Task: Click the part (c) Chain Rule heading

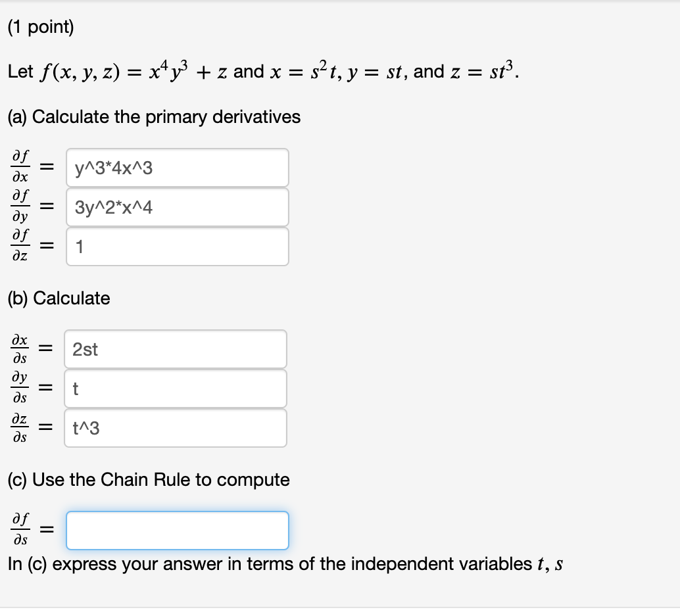Action: point(147,480)
